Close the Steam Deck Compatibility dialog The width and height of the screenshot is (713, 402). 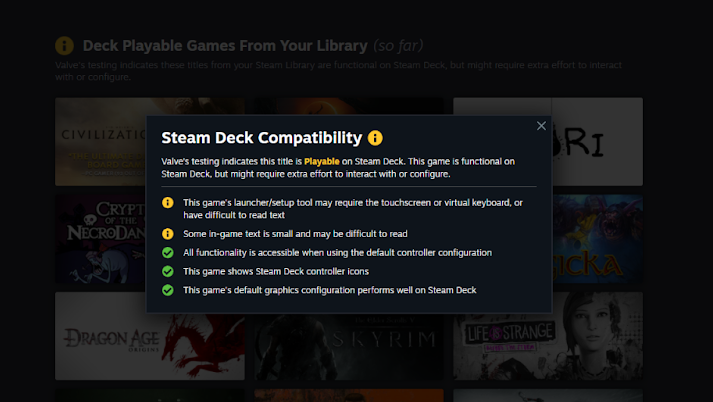[x=541, y=126]
